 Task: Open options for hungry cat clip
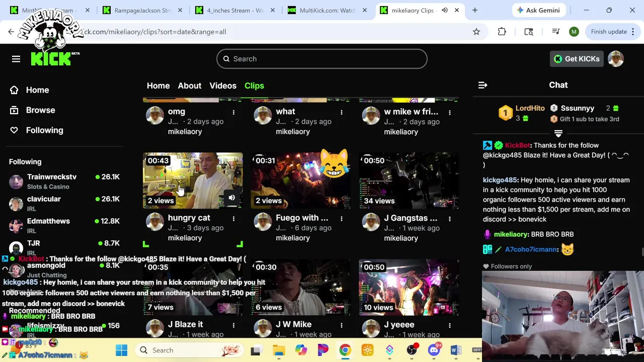233,219
